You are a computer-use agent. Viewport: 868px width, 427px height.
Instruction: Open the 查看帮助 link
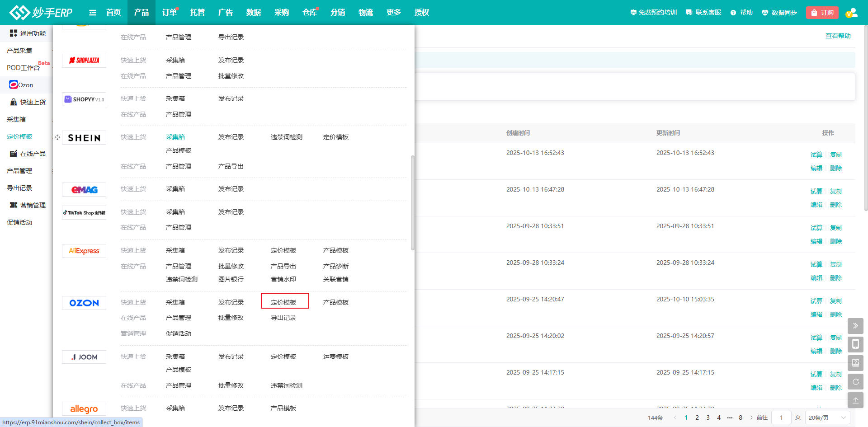click(838, 36)
